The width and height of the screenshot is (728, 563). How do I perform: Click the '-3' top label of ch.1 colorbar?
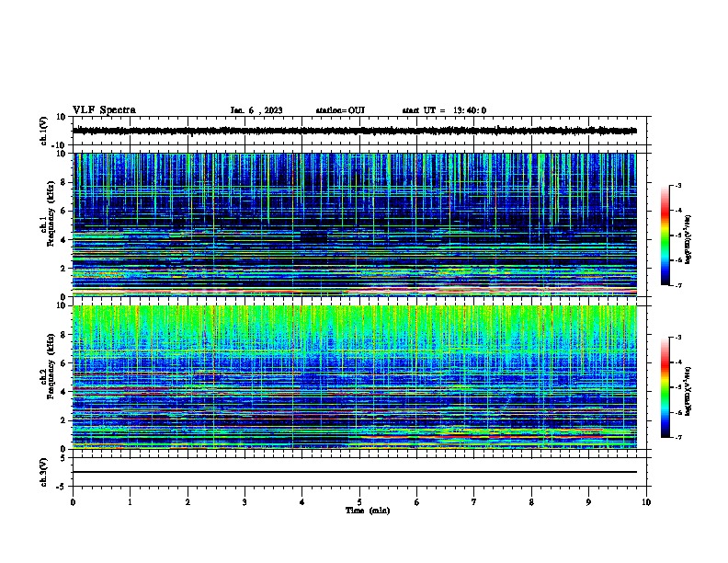(677, 185)
